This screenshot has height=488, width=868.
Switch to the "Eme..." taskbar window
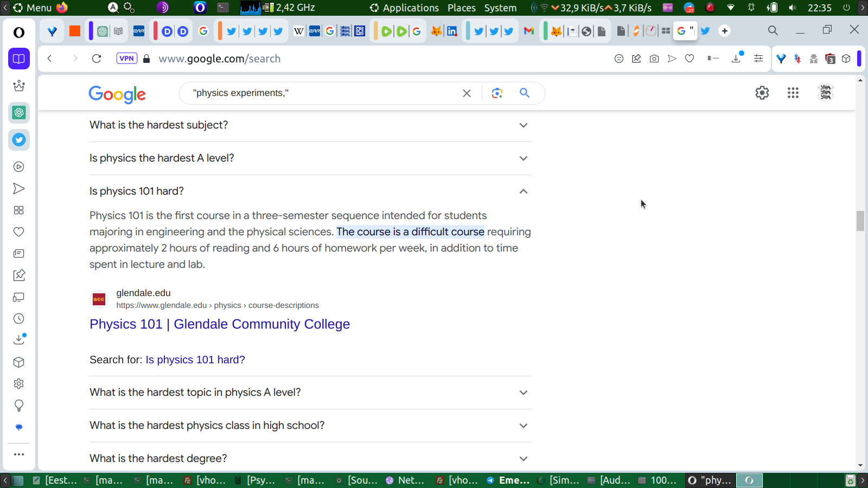(508, 480)
